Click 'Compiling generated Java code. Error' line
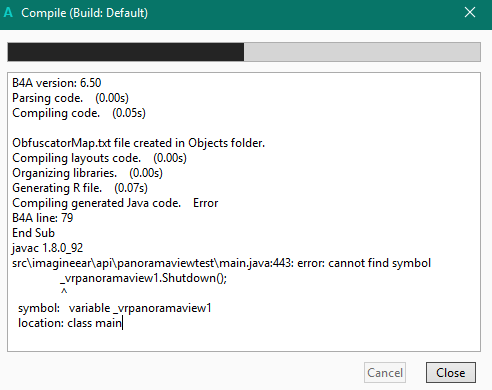Screen dimensions: 492x390 pyautogui.click(x=115, y=203)
